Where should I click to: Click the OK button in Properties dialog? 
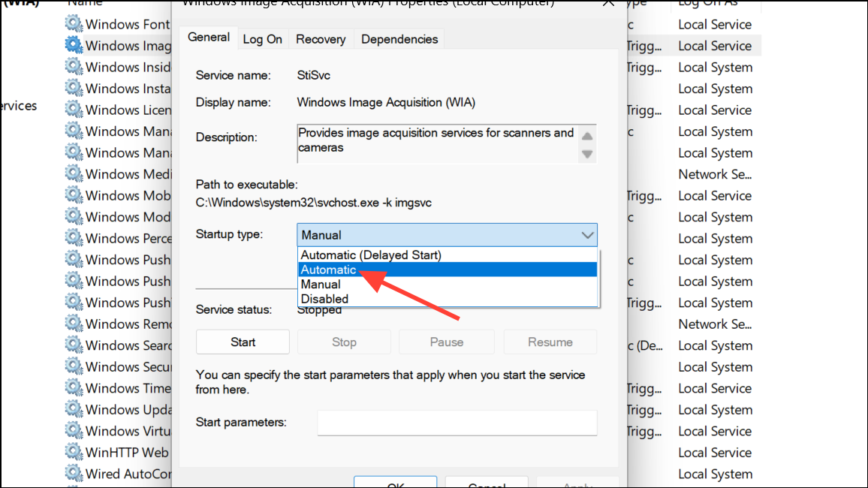(x=395, y=482)
